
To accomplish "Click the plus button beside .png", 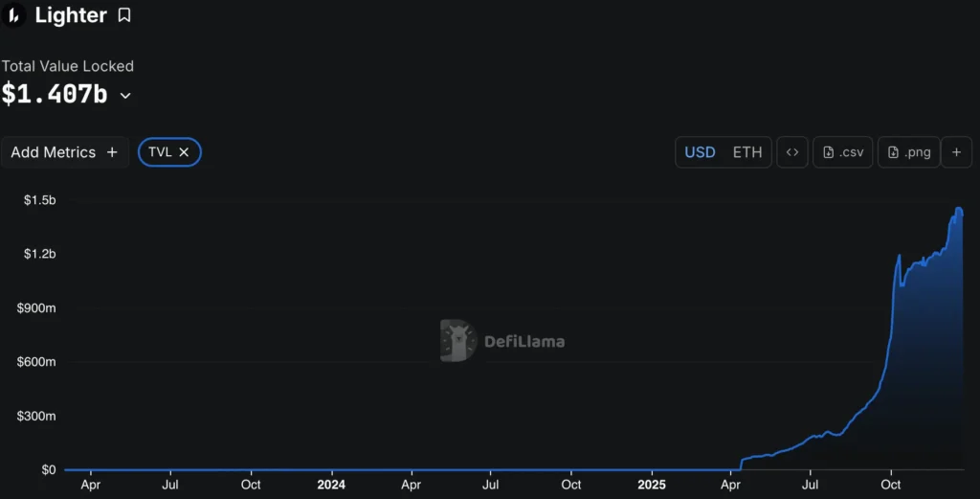I will coord(956,152).
